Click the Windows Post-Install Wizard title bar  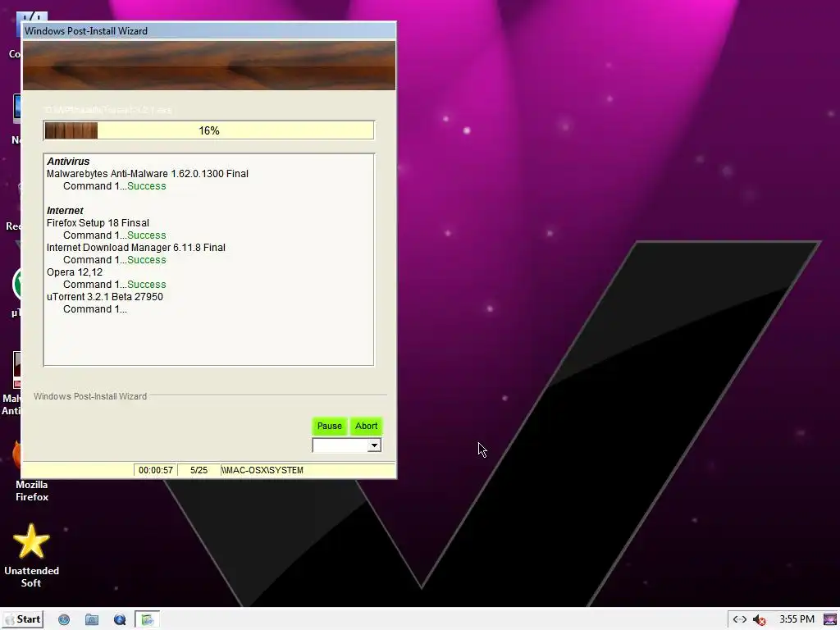(209, 31)
